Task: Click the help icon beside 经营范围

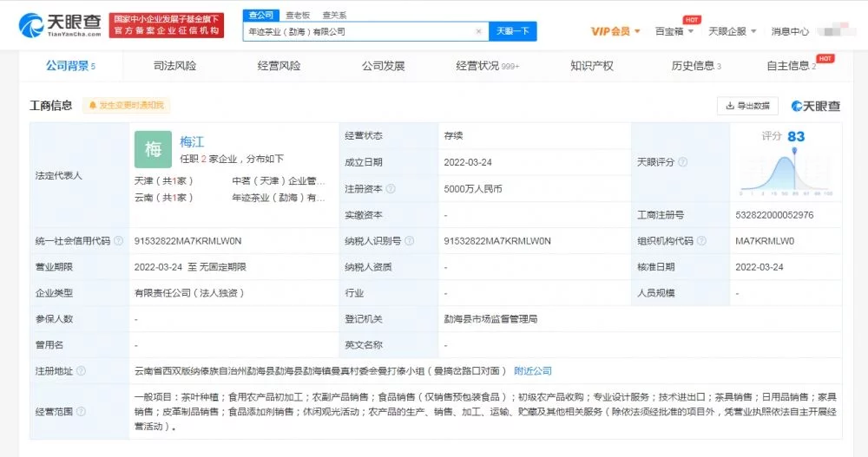Action: point(81,411)
